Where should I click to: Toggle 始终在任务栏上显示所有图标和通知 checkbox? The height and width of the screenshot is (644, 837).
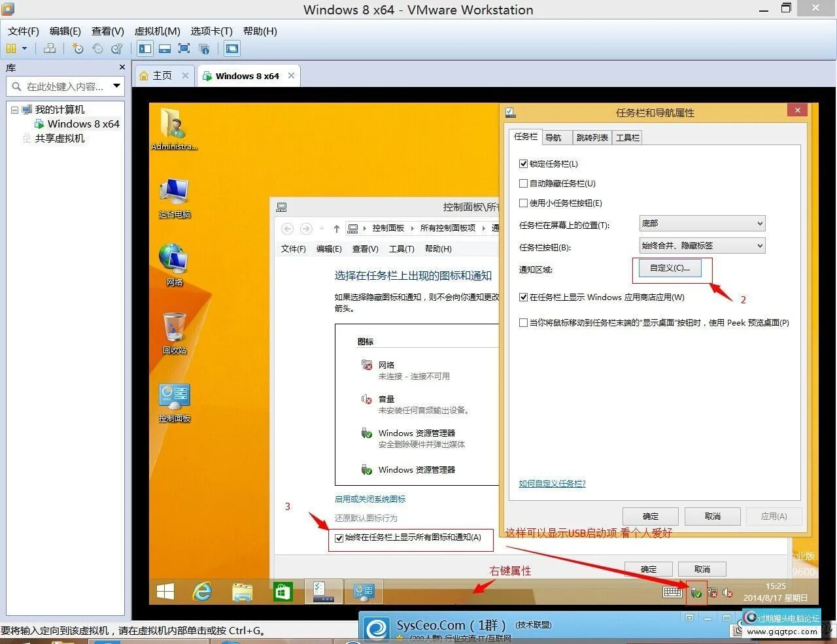[339, 538]
